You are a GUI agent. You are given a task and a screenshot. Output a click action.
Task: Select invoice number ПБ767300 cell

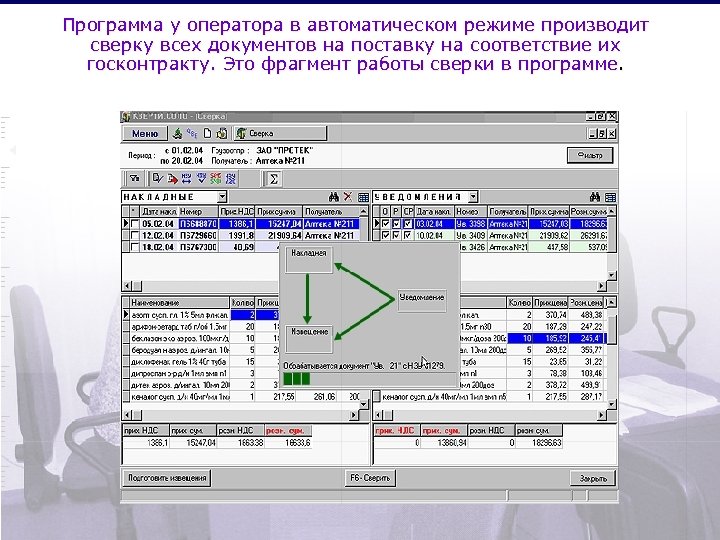click(198, 247)
